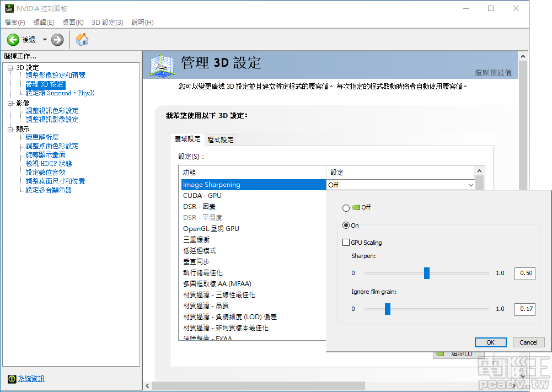Image resolution: width=552 pixels, height=392 pixels.
Task: Click the Forward navigation arrow
Action: [57, 39]
